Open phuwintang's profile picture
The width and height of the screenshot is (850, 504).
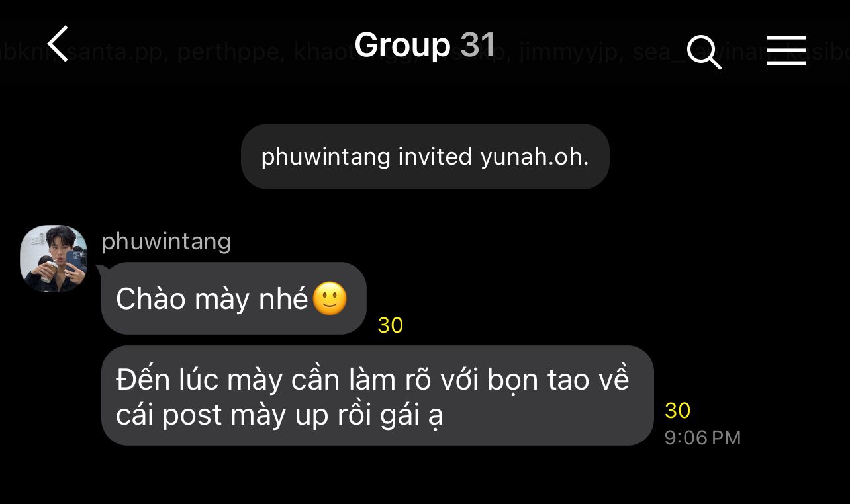click(54, 259)
